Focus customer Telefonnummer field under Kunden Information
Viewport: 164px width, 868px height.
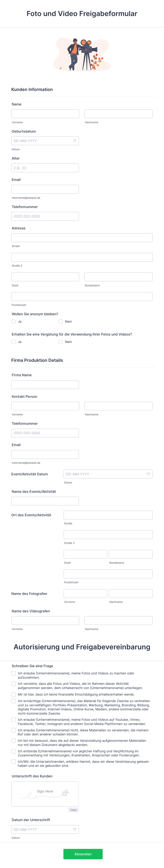45,216
